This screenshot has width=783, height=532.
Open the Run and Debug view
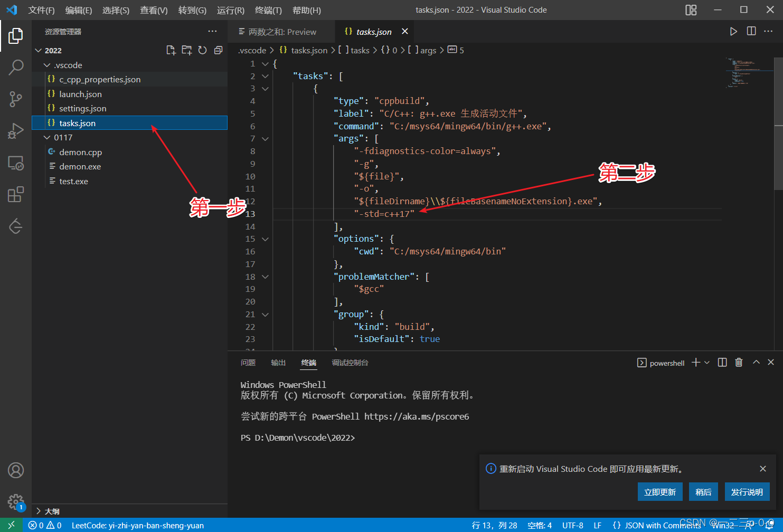coord(15,130)
